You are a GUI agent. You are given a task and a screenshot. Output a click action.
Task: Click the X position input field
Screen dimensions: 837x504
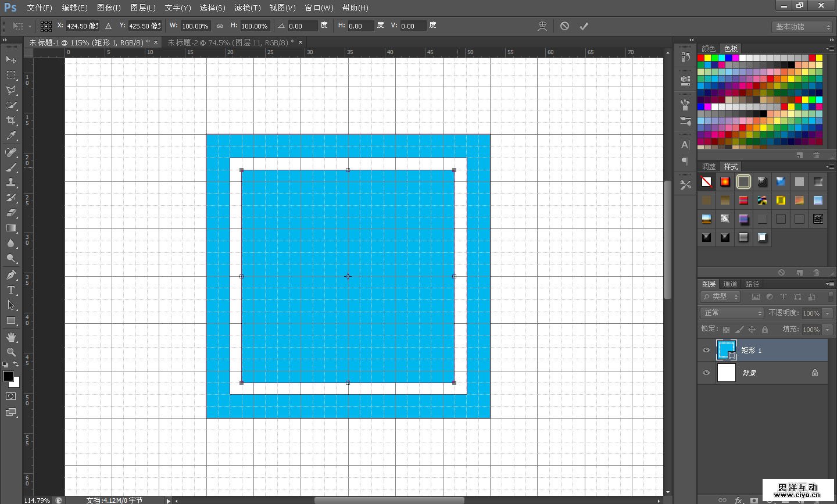(82, 26)
